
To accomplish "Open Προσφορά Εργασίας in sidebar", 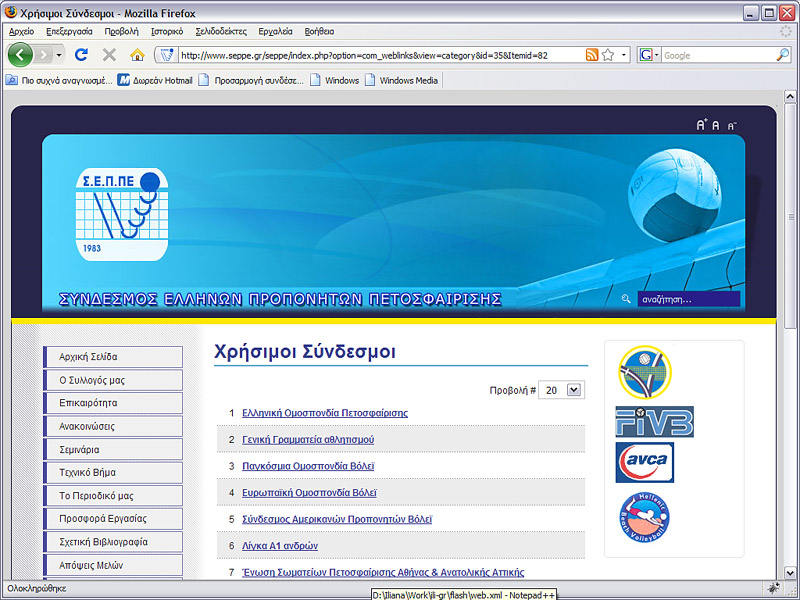I will click(x=113, y=519).
